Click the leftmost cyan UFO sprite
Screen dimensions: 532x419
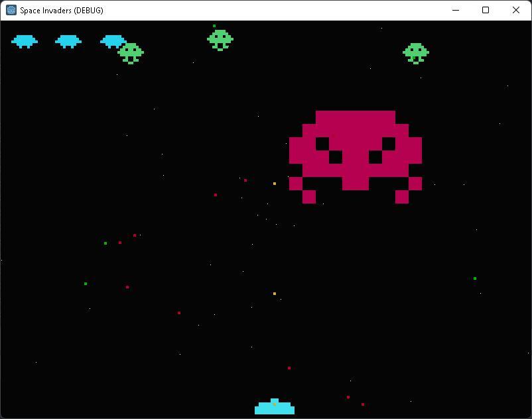(25, 41)
